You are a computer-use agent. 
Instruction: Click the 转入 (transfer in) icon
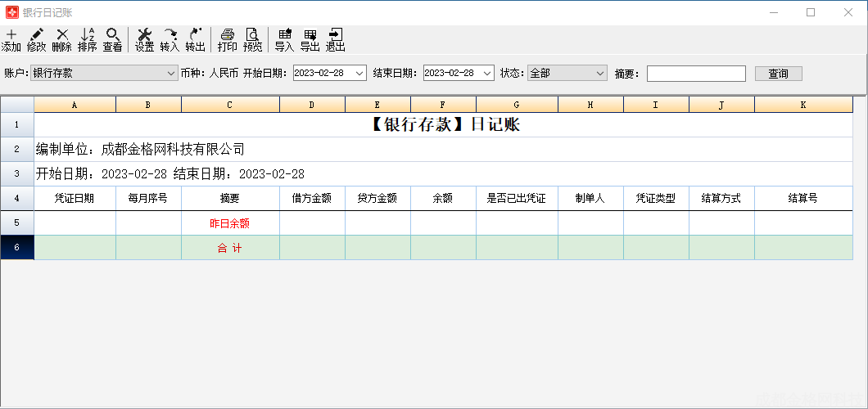coord(170,40)
